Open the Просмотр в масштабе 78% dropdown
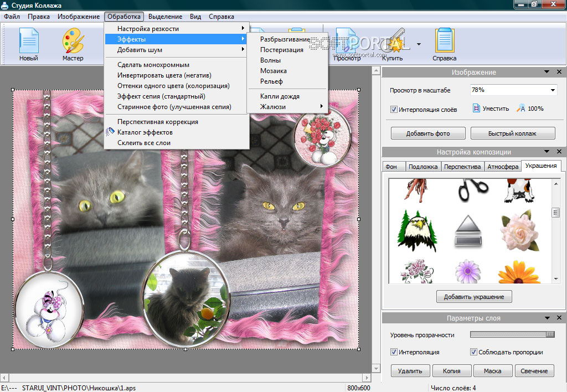Screen dimensions: 567x392 tap(553, 90)
